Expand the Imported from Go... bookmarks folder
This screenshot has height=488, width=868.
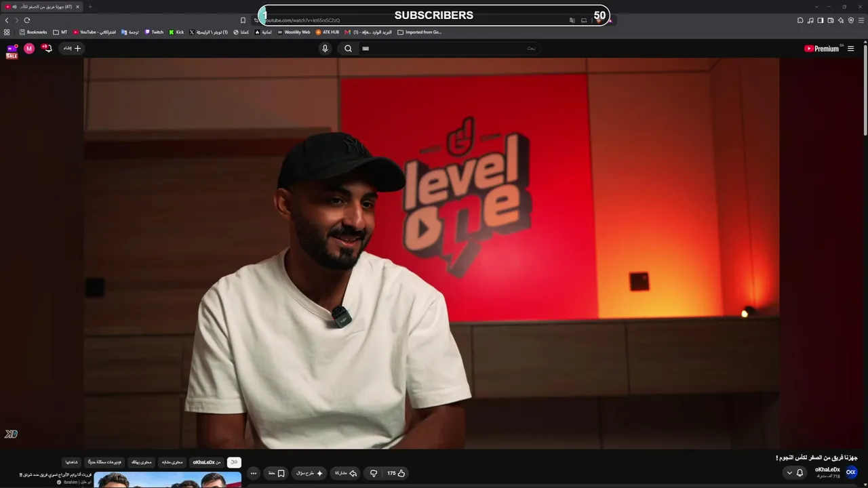click(x=419, y=32)
